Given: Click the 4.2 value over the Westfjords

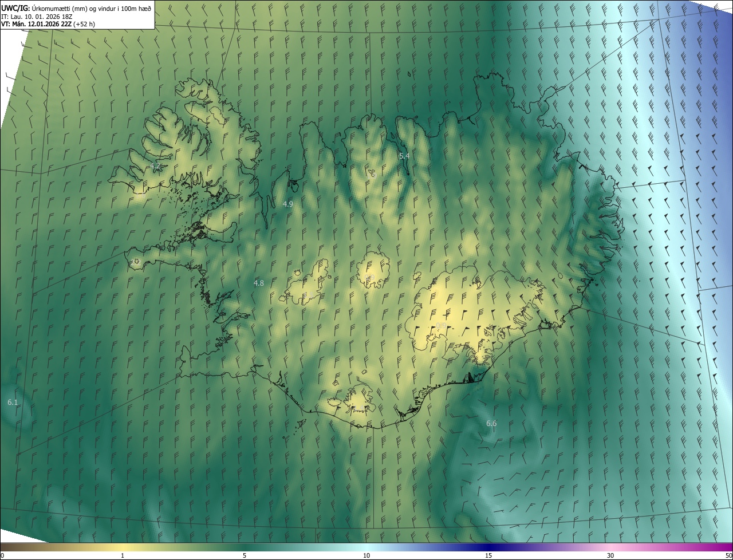Looking at the screenshot, I should pyautogui.click(x=155, y=166).
